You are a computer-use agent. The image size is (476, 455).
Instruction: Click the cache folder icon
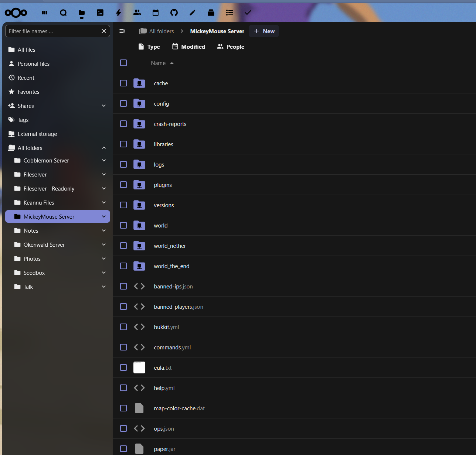point(139,83)
